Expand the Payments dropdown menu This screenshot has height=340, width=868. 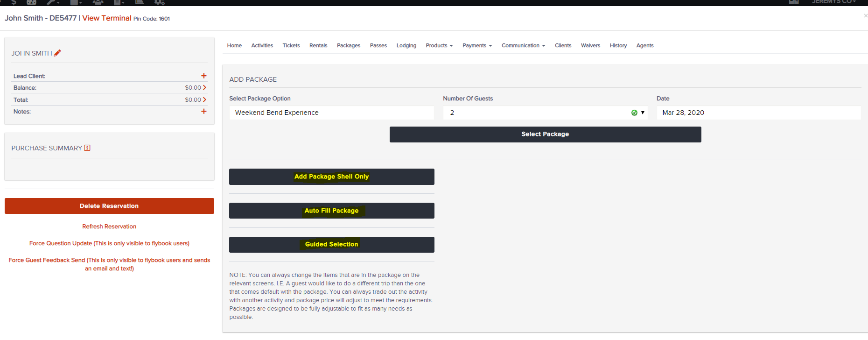pos(477,45)
